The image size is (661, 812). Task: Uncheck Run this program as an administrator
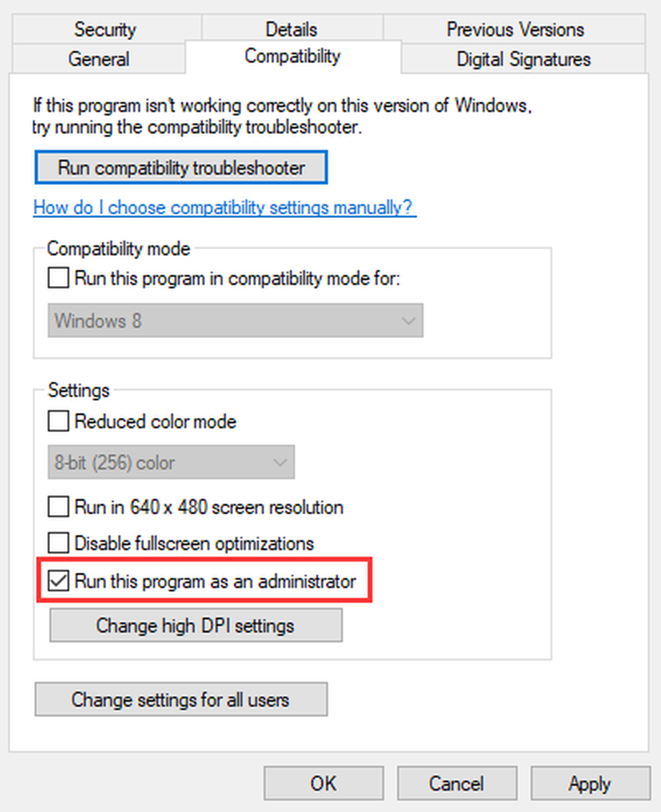58,581
